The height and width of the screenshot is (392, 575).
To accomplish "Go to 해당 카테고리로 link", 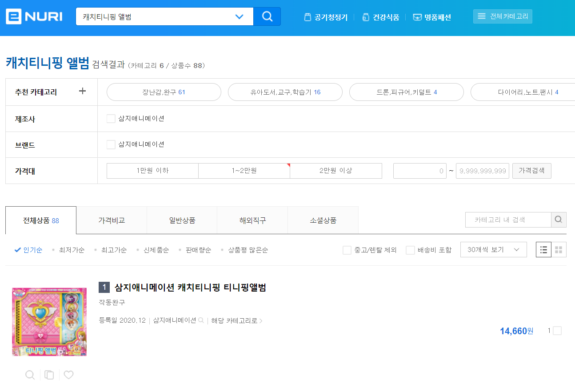I will (237, 320).
